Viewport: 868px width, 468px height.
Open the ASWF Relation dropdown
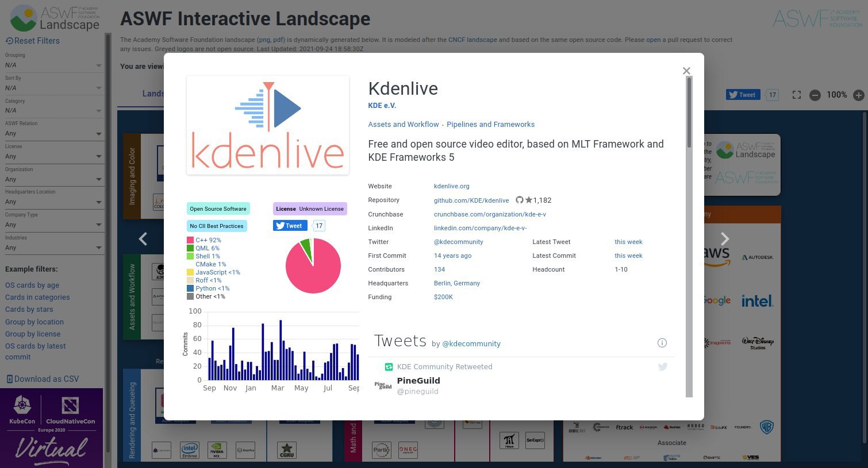53,133
